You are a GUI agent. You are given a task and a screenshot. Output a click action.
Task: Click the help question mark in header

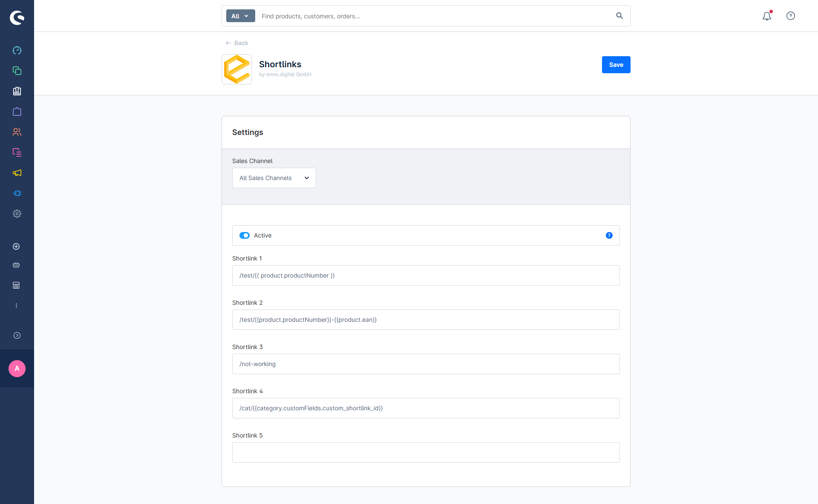791,16
